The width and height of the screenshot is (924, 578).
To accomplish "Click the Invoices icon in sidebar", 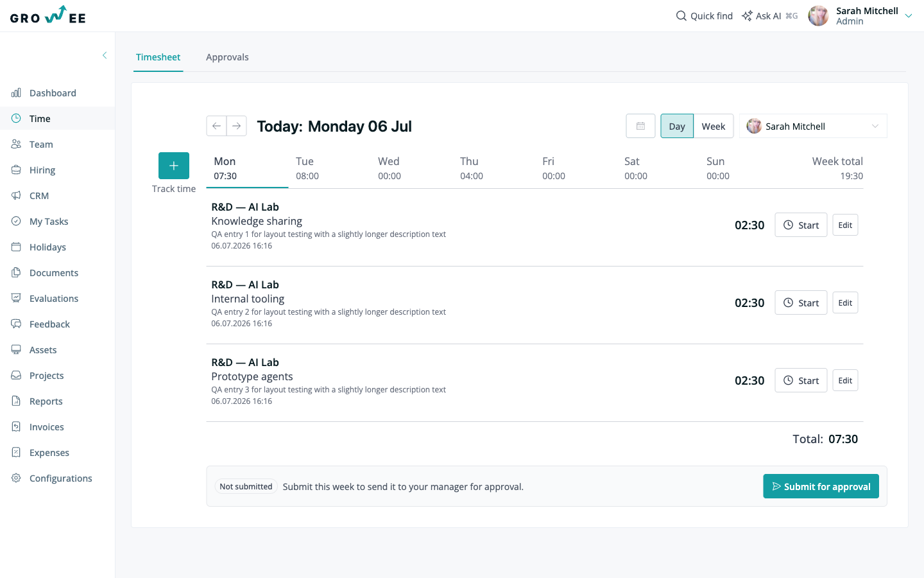I will (x=16, y=426).
